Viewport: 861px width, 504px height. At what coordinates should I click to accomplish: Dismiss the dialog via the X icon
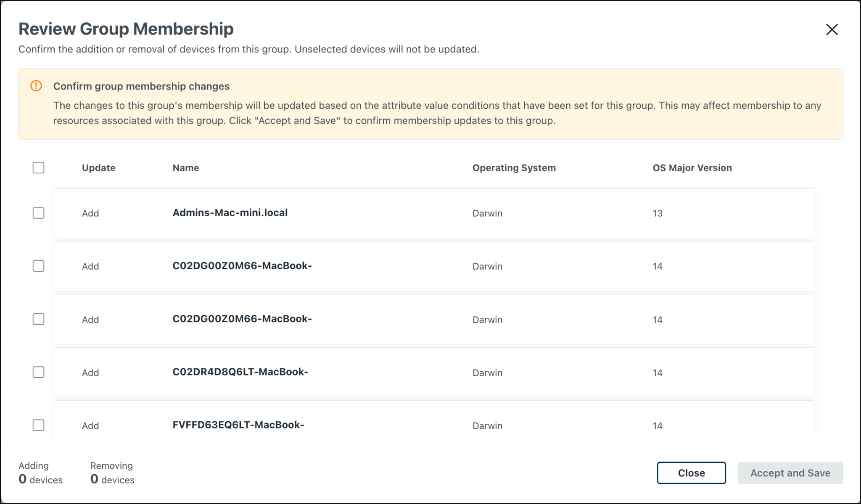832,29
